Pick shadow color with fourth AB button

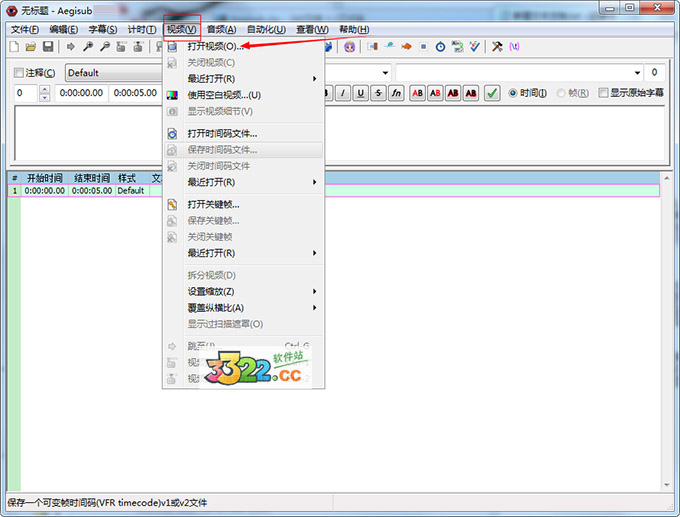(471, 93)
